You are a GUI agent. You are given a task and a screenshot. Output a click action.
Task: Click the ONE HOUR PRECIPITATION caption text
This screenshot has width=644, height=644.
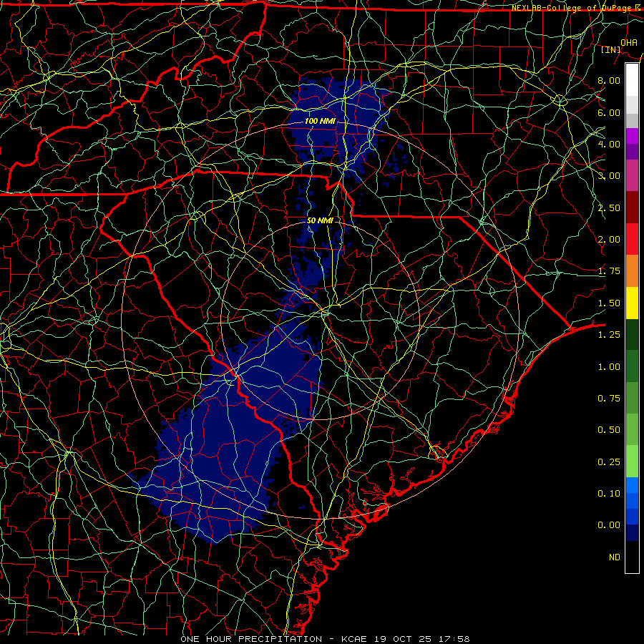(x=251, y=639)
